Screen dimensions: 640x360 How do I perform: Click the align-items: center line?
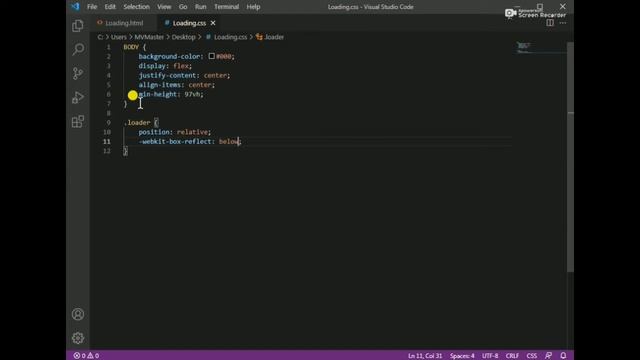pyautogui.click(x=176, y=84)
